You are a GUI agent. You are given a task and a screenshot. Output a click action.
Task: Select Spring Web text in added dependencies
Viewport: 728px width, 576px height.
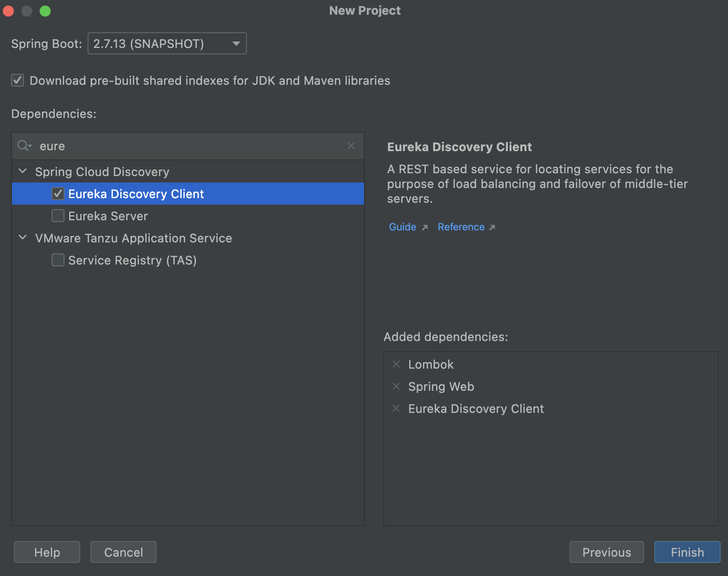point(441,387)
